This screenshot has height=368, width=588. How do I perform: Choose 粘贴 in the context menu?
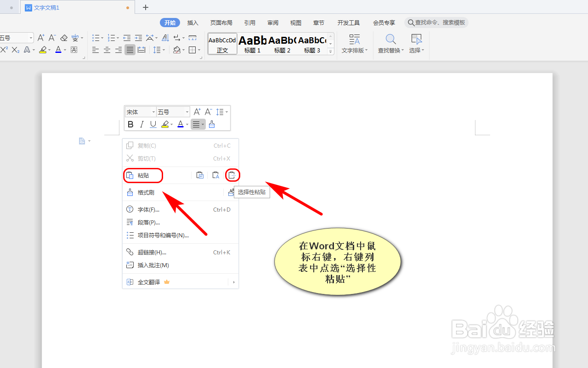click(143, 175)
